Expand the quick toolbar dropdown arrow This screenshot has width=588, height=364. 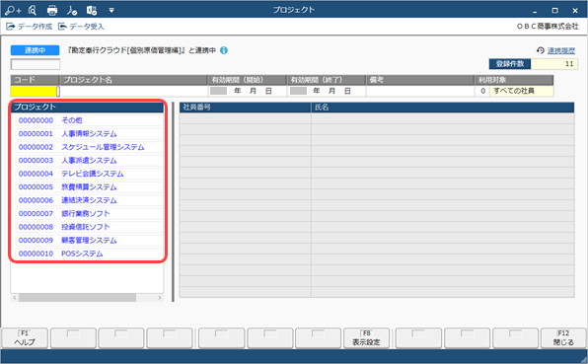point(111,11)
